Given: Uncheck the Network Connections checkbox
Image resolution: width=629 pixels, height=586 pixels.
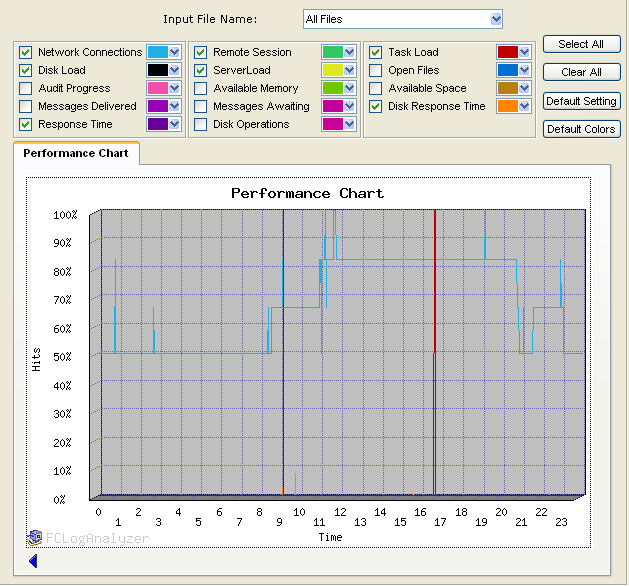Looking at the screenshot, I should [26, 52].
